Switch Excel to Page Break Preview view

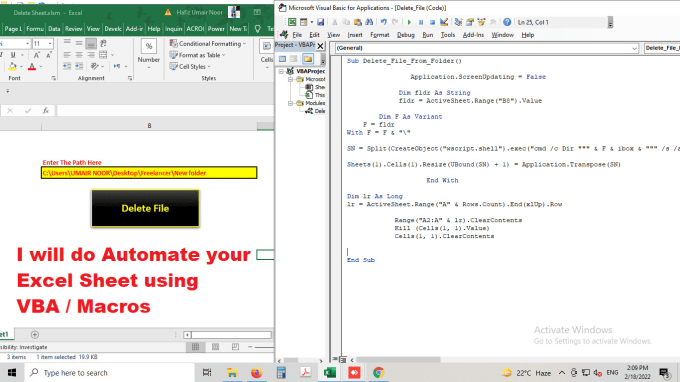[x=235, y=347]
